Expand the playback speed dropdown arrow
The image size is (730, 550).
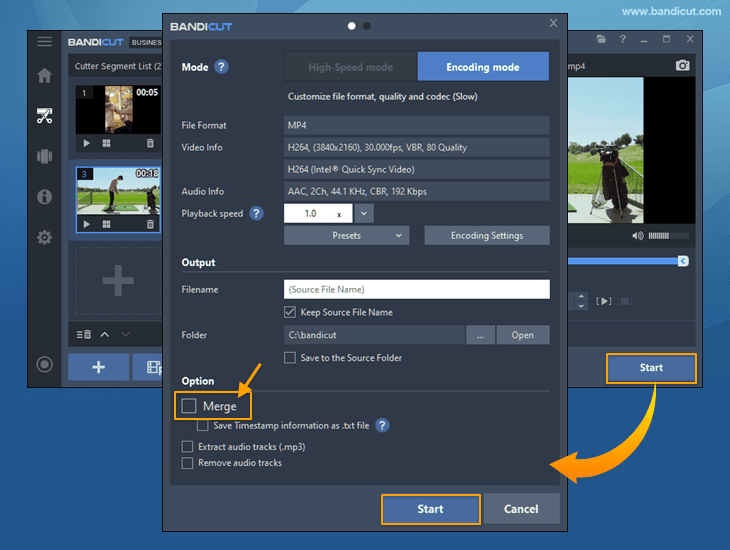coord(364,214)
